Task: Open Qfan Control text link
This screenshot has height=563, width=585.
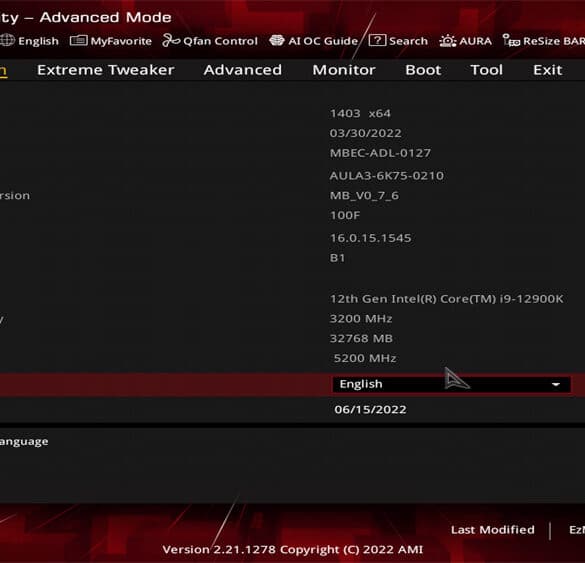Action: coord(220,41)
